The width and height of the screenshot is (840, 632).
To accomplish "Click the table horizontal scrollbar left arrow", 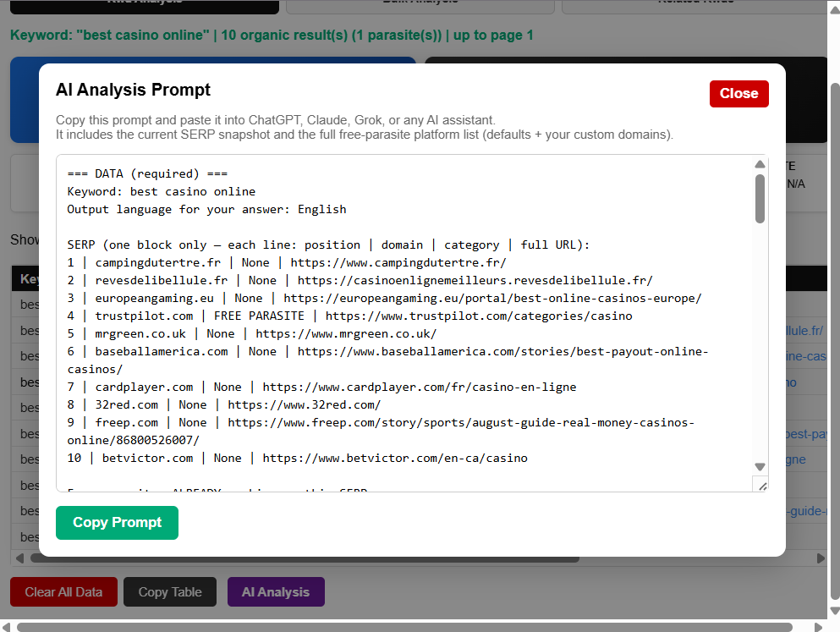I will pos(19,558).
